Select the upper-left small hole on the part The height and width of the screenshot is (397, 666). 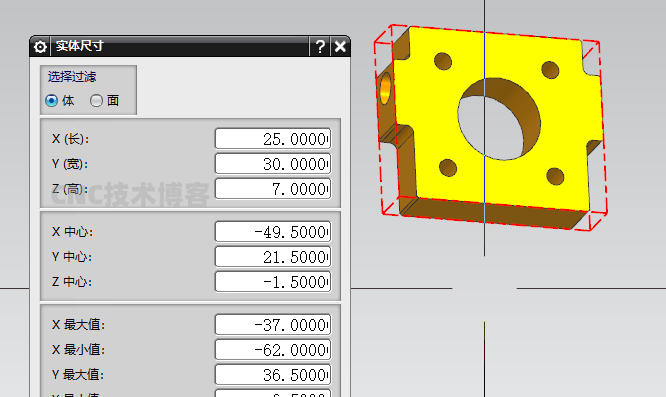443,61
